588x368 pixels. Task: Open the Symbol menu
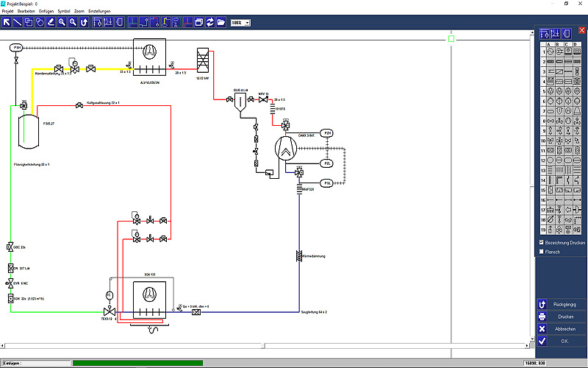pyautogui.click(x=64, y=12)
